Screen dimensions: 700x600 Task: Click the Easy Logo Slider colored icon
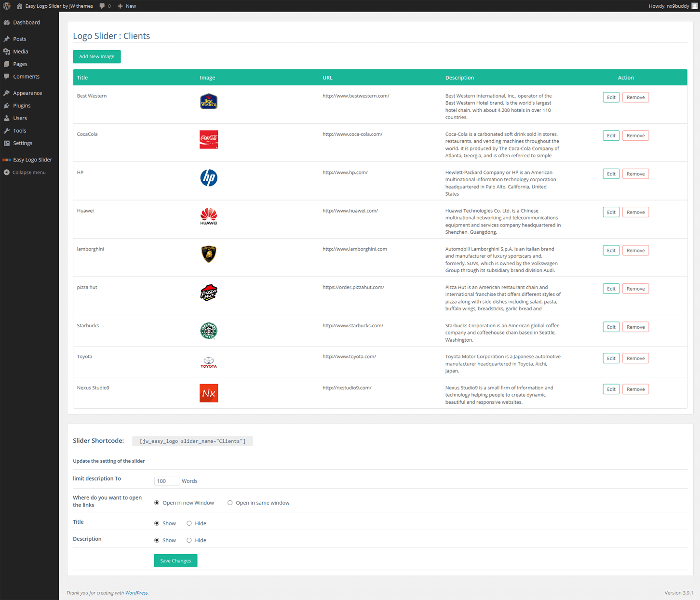click(7, 160)
